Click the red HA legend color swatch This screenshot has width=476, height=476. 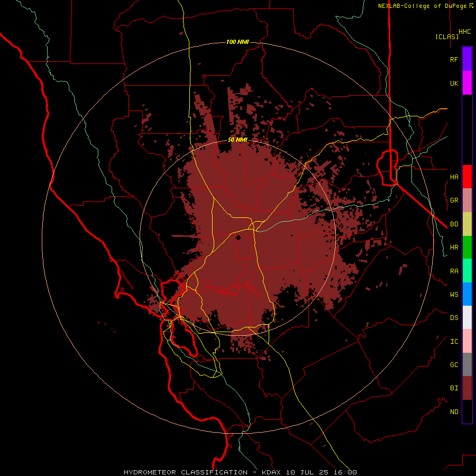pos(467,177)
